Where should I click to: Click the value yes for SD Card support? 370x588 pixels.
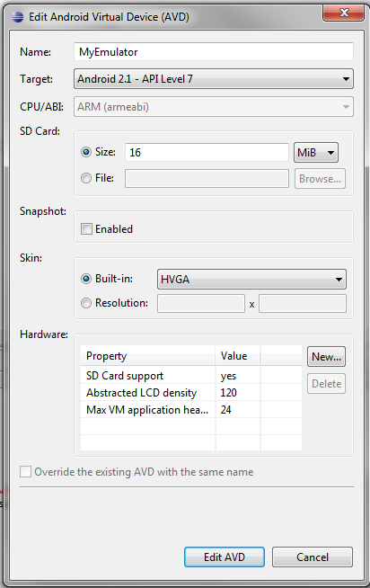[228, 376]
